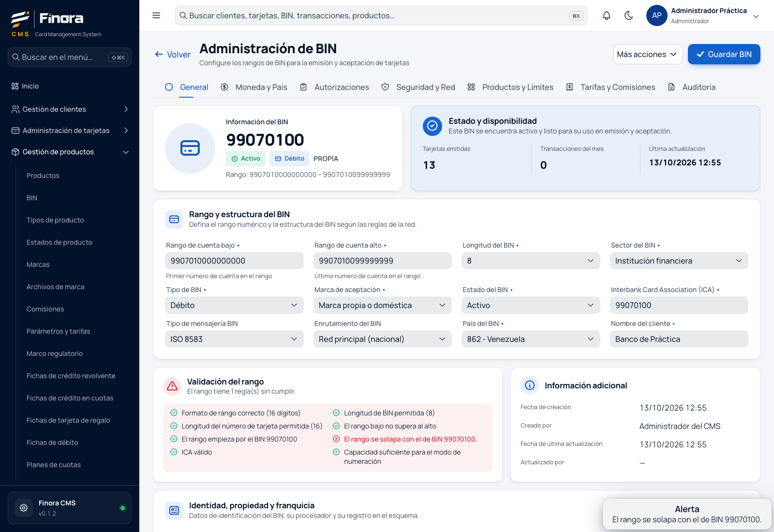Viewport: 774px width, 532px height.
Task: Open the Estado del BIN dropdown
Action: click(531, 305)
